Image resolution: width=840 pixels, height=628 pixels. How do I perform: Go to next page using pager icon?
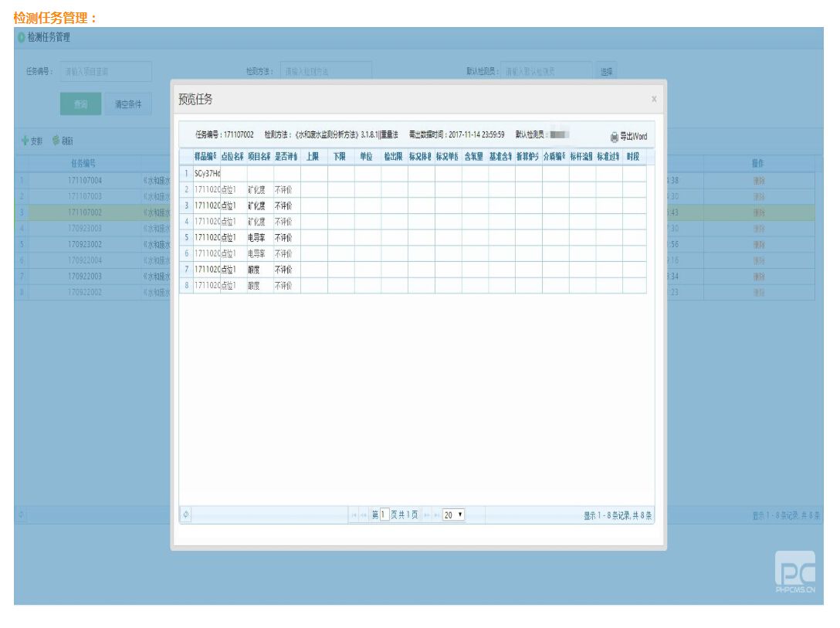tap(425, 515)
